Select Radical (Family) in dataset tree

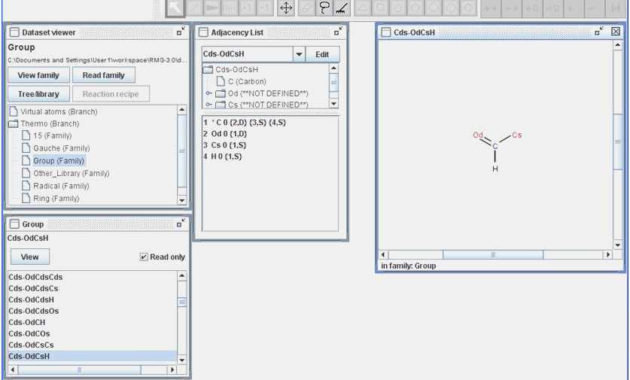61,186
